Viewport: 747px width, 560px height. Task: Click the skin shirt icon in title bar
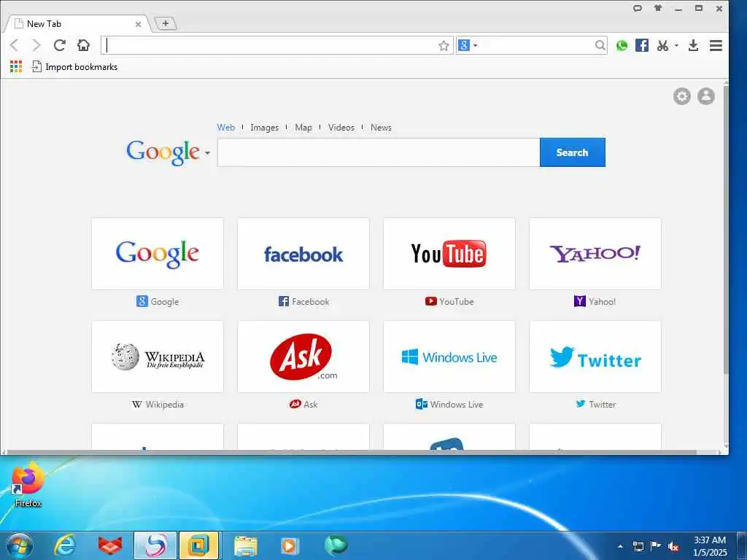click(658, 7)
